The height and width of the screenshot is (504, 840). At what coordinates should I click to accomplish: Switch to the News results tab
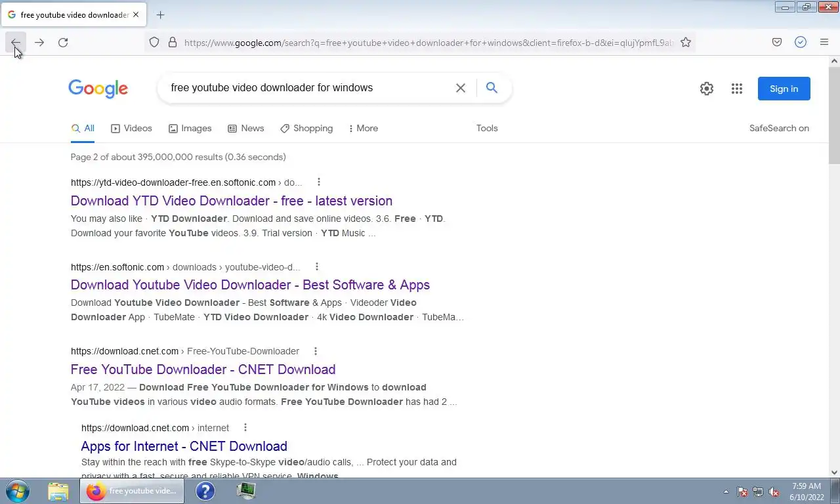pos(245,129)
